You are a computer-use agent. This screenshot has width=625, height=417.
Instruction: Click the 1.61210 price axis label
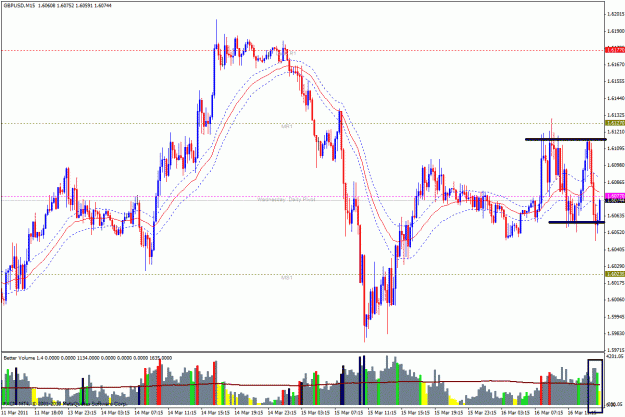(615, 132)
